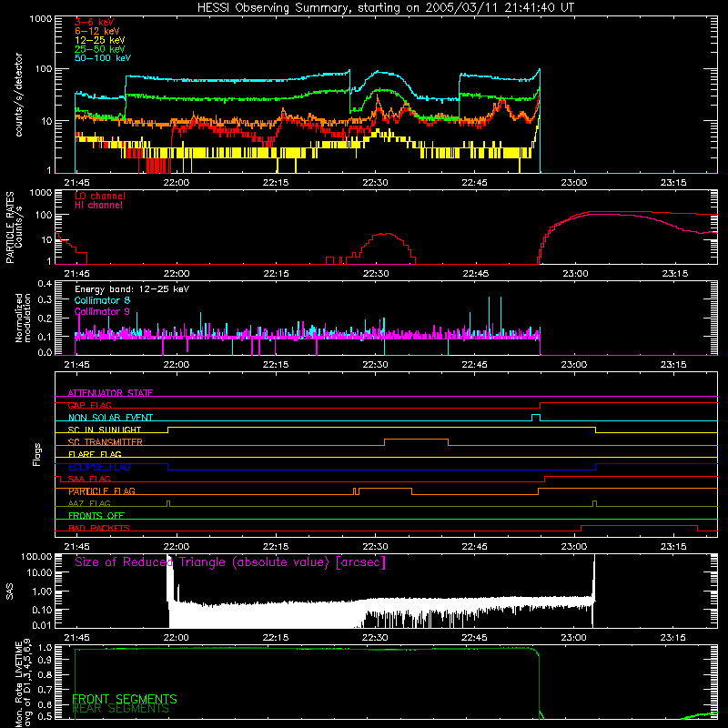The height and width of the screenshot is (728, 728).
Task: Click the "HESSI Observing Summary" plot title
Action: click(x=386, y=7)
